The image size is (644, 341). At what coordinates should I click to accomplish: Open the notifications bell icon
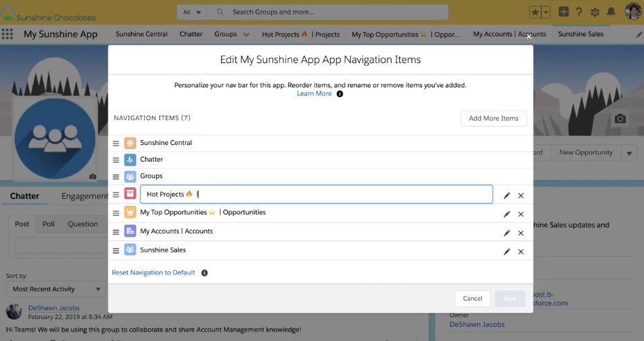(611, 12)
